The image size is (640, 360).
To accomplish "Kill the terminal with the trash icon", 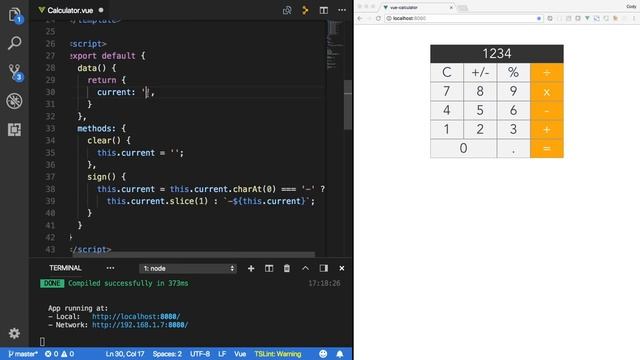I will pos(287,268).
